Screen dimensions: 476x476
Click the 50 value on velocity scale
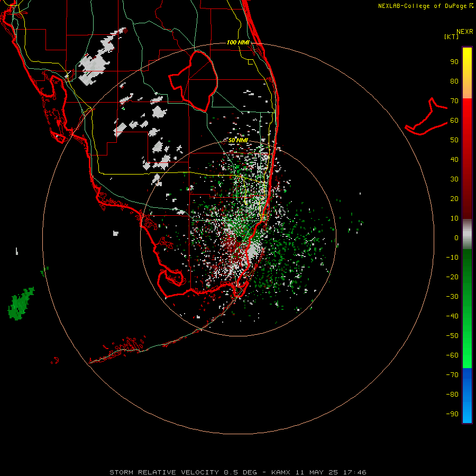click(x=454, y=140)
